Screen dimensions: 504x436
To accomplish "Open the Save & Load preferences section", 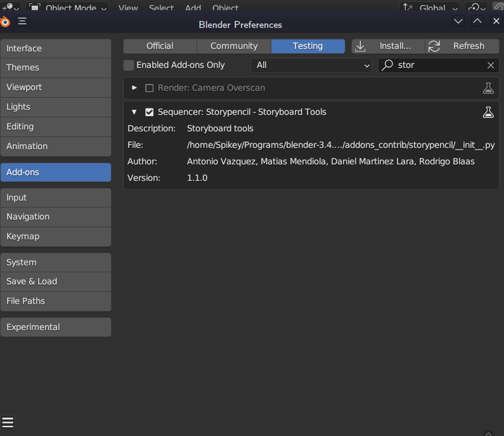I will [56, 282].
